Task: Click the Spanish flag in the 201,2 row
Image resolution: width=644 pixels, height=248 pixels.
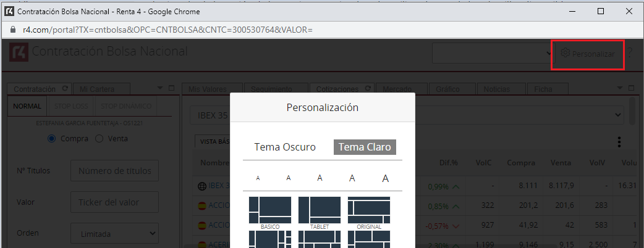Action: point(201,206)
